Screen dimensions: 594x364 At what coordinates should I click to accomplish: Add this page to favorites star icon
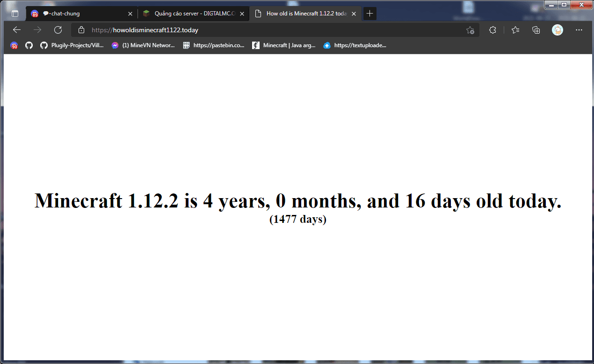pos(470,30)
